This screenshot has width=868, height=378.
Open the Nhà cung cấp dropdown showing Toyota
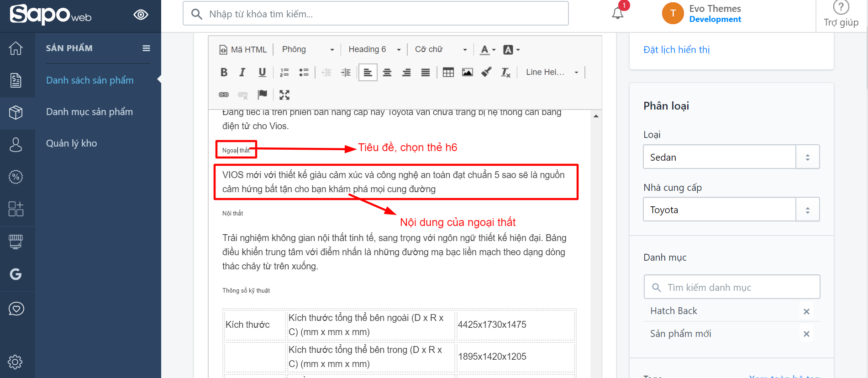click(731, 210)
